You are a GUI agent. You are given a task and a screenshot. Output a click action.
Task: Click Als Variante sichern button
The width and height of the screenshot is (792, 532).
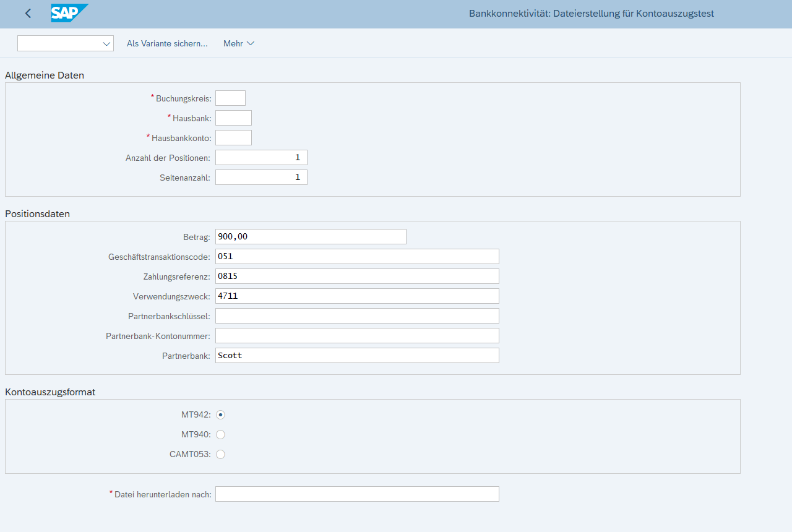[167, 43]
